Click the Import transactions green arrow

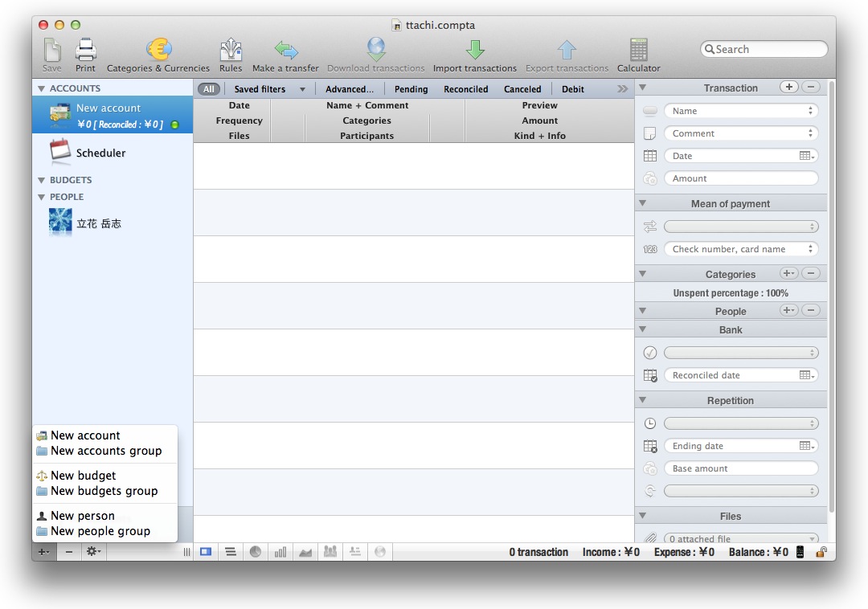tap(475, 51)
